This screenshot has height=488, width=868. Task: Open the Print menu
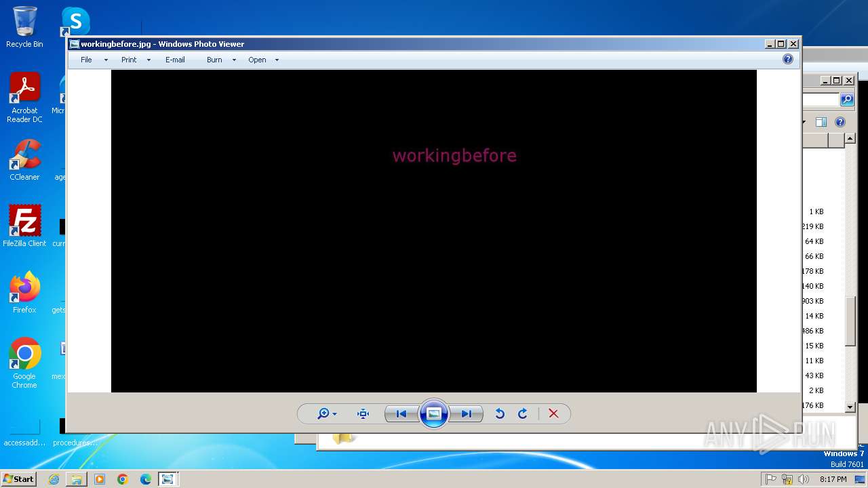129,60
